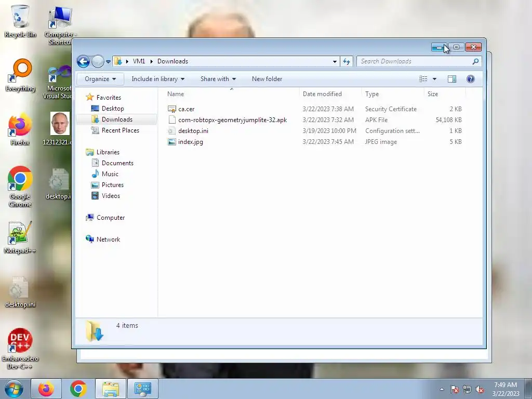Viewport: 532px width, 399px height.
Task: Toggle the preview pane
Action: click(x=452, y=79)
